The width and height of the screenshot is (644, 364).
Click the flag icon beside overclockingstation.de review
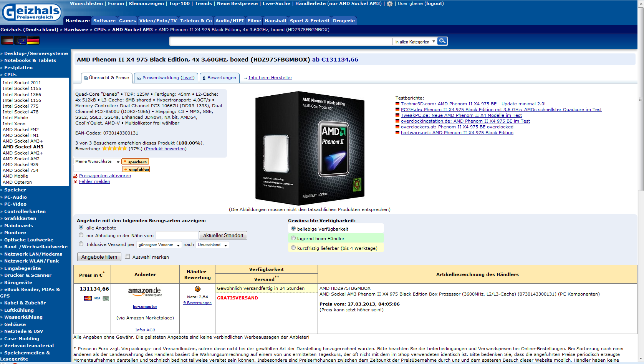(397, 121)
